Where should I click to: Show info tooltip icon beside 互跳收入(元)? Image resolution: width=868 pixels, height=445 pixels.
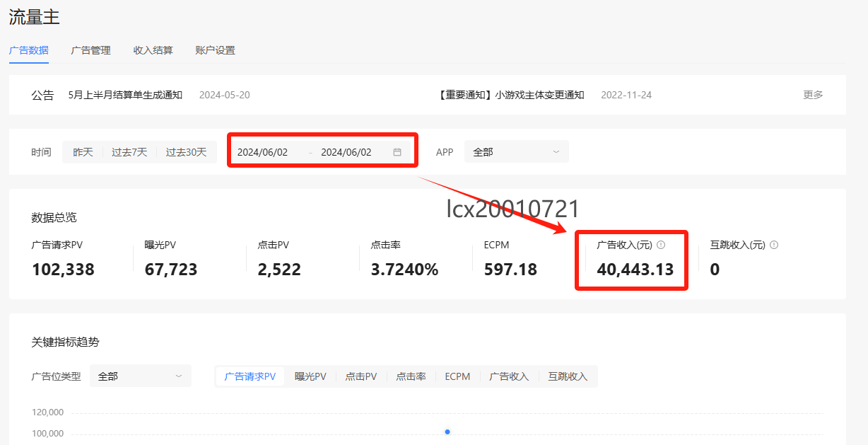tap(774, 245)
